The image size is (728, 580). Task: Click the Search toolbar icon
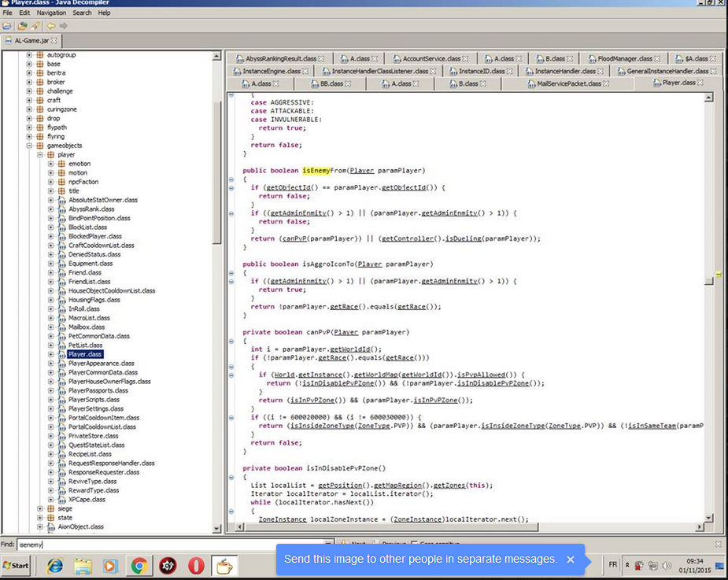click(x=35, y=26)
